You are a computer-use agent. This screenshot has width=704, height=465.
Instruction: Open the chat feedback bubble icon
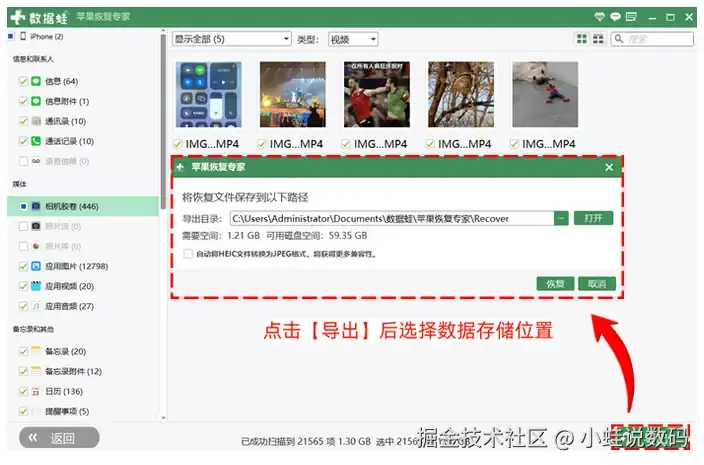click(x=615, y=17)
